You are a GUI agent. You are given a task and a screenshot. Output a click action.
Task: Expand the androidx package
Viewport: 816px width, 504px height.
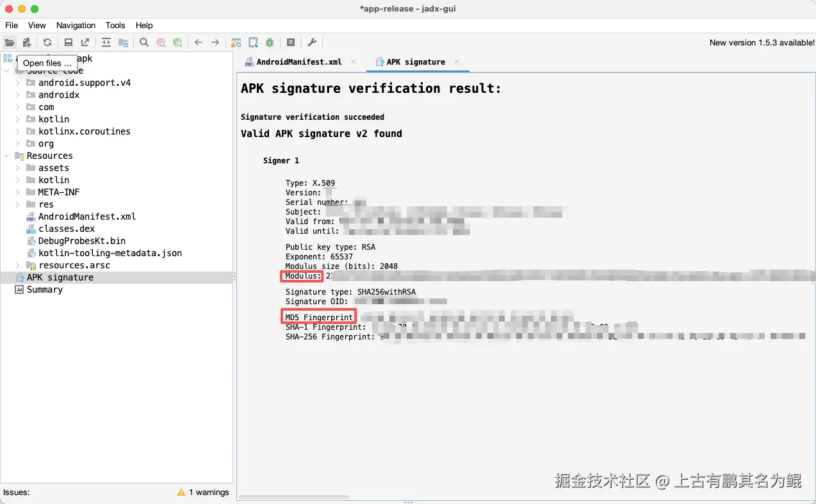pyautogui.click(x=18, y=95)
